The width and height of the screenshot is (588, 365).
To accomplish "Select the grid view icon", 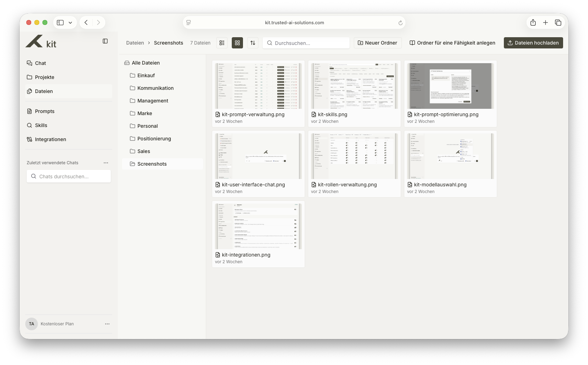I will [237, 43].
